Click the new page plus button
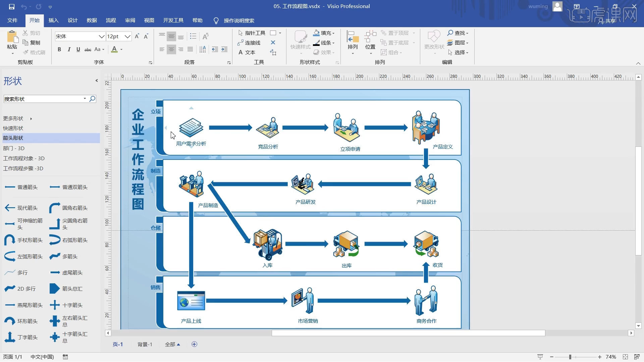This screenshot has width=644, height=362. click(194, 344)
